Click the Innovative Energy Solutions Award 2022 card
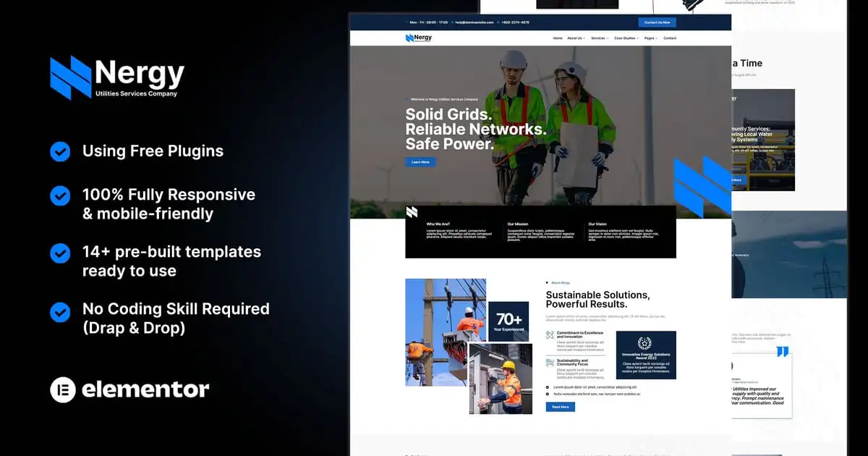 pos(646,355)
